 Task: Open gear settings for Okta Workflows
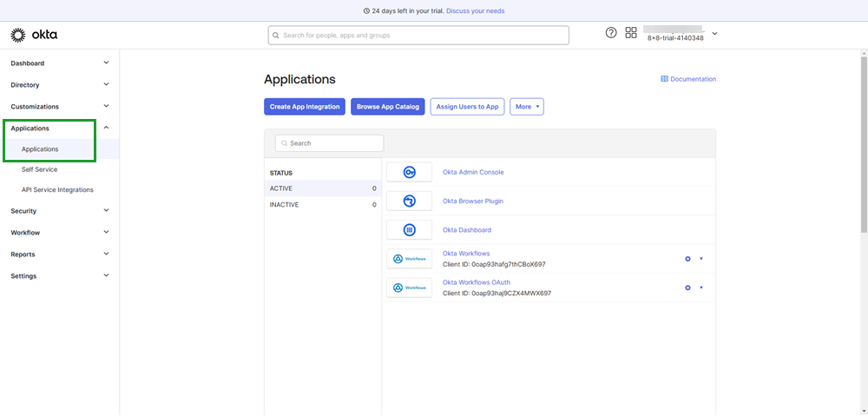tap(688, 259)
